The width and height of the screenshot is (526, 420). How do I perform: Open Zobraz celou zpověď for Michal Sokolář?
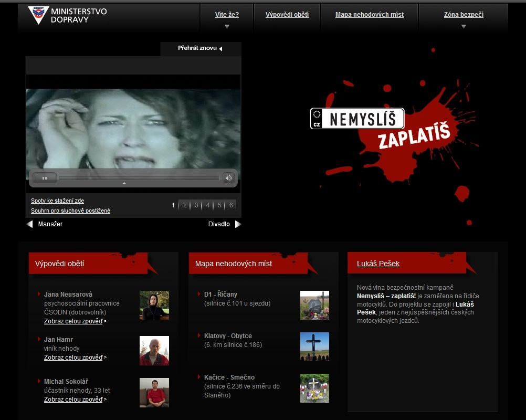(x=73, y=399)
